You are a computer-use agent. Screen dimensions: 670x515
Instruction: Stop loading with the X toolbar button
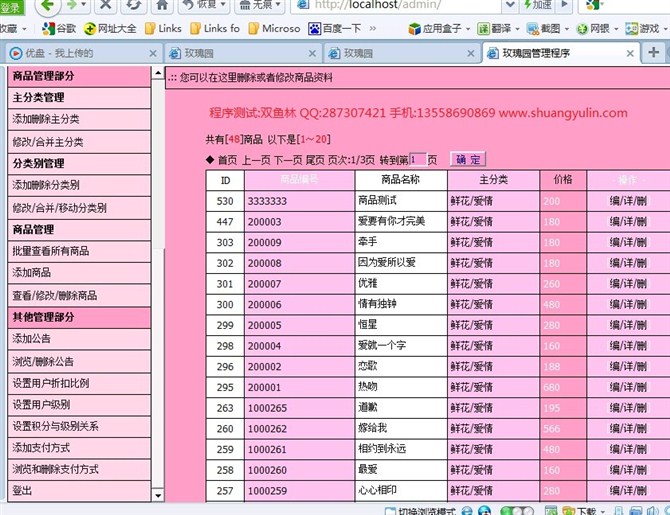coord(106,5)
